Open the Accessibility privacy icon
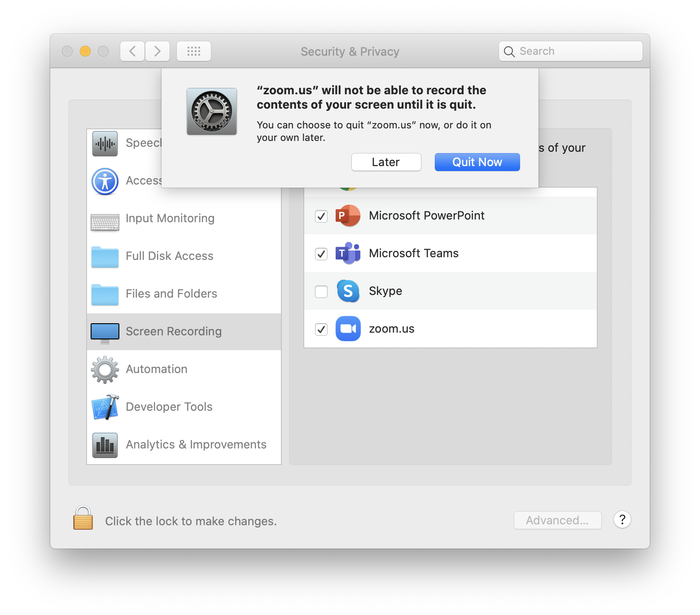The width and height of the screenshot is (700, 615). coord(105,181)
